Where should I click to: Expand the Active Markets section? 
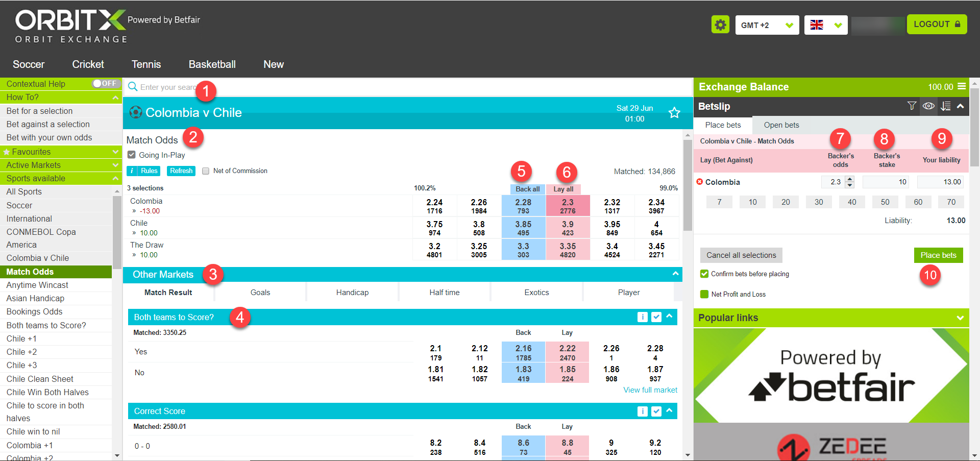click(115, 165)
